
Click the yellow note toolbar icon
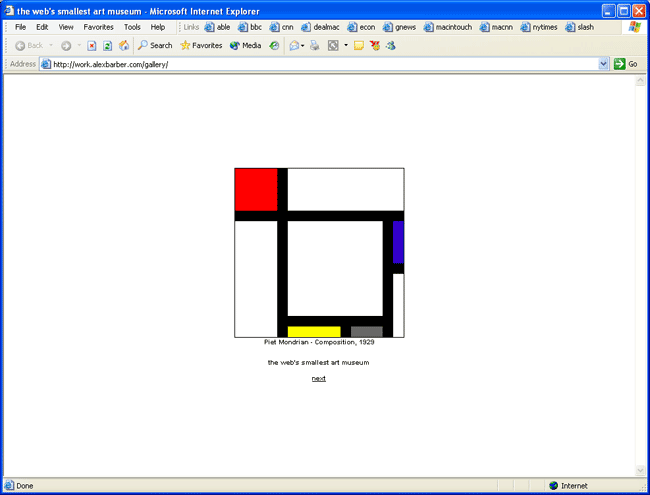pyautogui.click(x=359, y=46)
